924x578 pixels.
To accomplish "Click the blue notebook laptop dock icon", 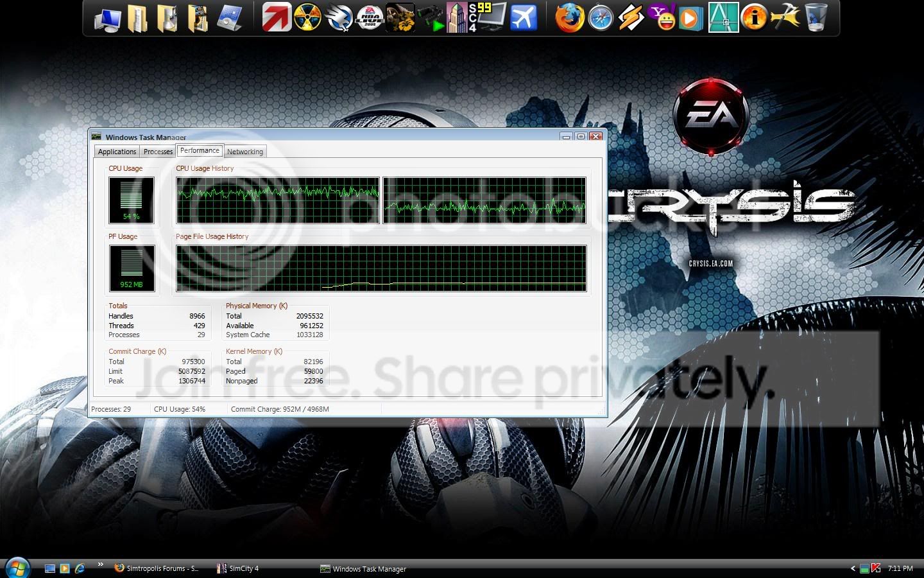I will [229, 18].
